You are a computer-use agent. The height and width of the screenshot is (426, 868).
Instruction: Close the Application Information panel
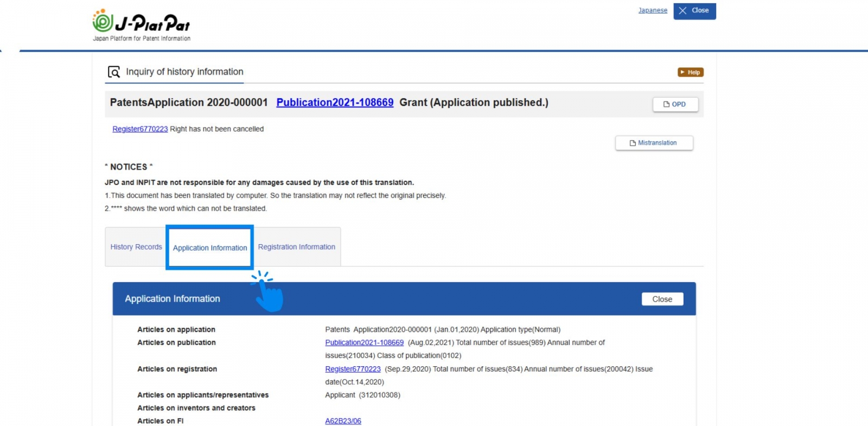coord(662,299)
